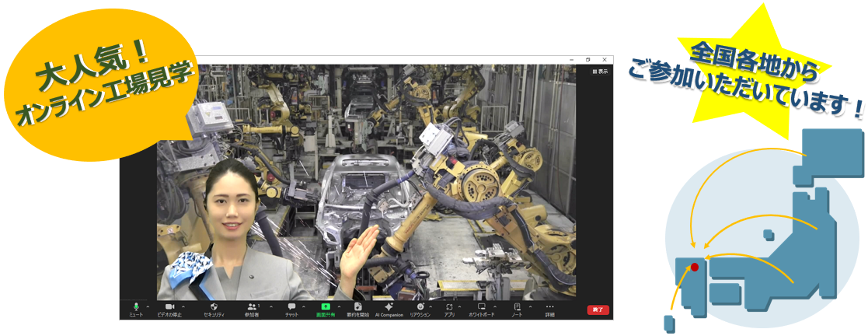Open リアクション reactions
Image resolution: width=868 pixels, height=336 pixels.
[420, 308]
